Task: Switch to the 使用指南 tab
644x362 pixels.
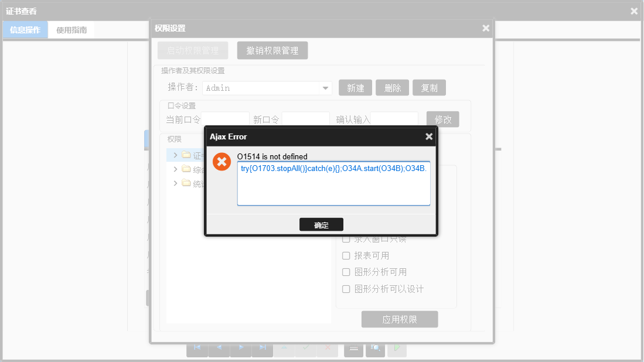Action: [x=71, y=30]
